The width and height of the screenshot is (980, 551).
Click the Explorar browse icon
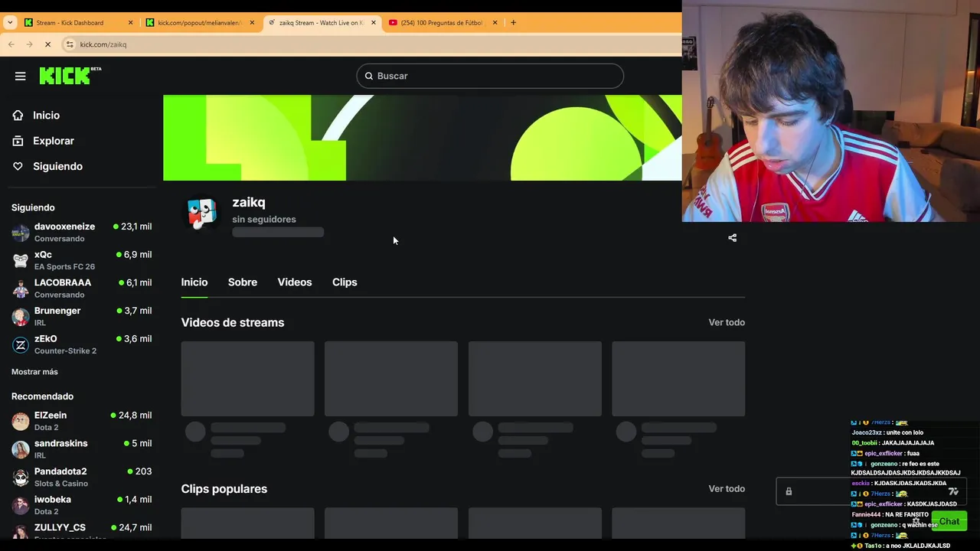(18, 141)
